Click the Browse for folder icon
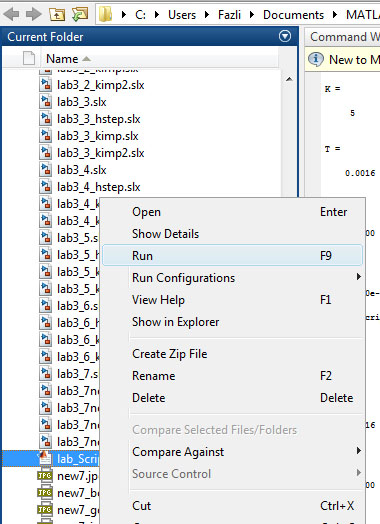This screenshot has width=380, height=524. tap(80, 14)
